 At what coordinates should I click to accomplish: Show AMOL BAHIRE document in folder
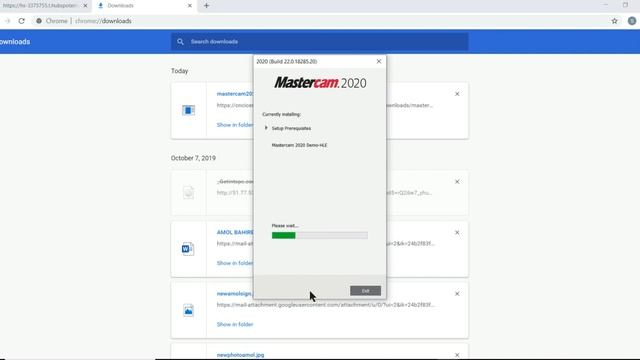pos(235,263)
